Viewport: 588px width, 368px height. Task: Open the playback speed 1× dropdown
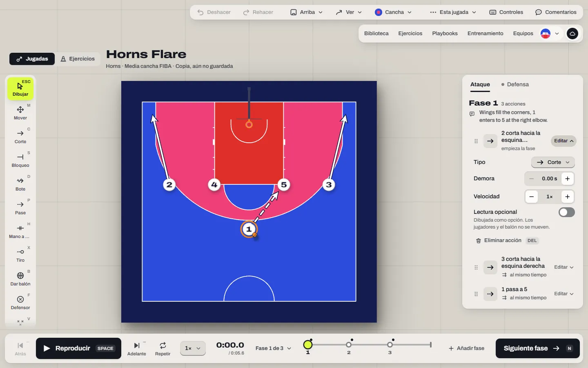coord(193,348)
